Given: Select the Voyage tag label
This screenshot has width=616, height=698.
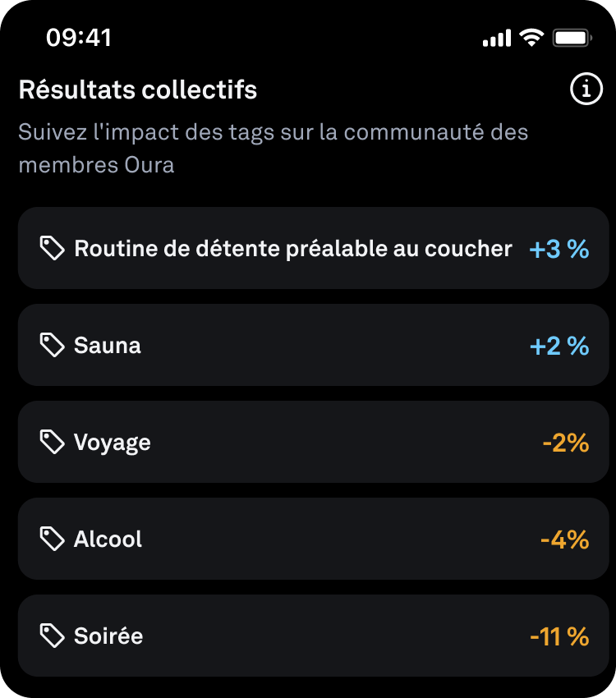Looking at the screenshot, I should 113,443.
